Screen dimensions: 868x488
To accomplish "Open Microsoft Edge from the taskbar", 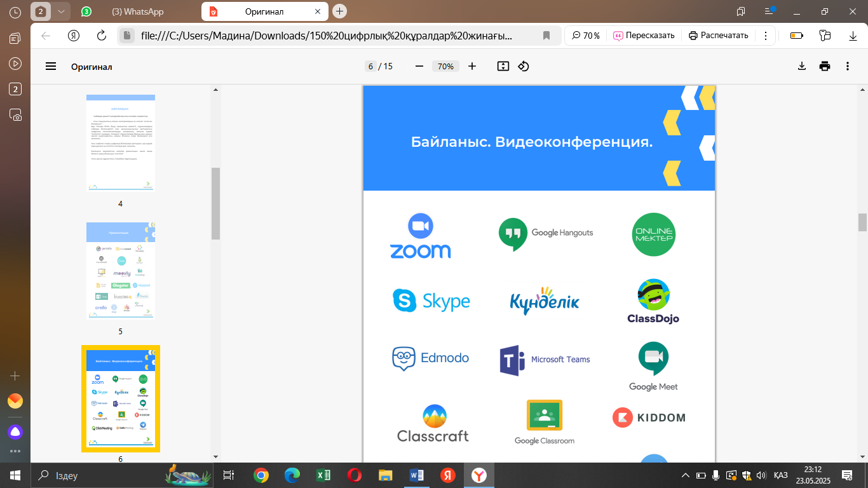I will point(292,475).
